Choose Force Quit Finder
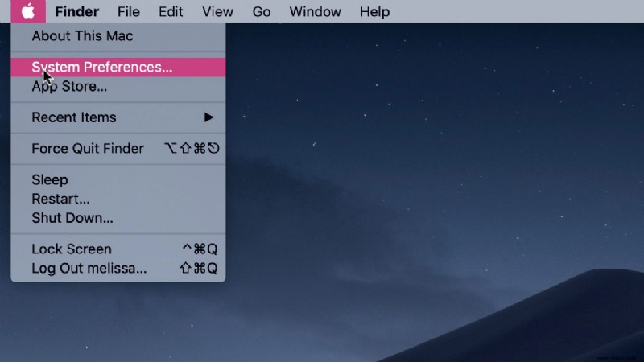This screenshot has height=362, width=644. [x=118, y=149]
